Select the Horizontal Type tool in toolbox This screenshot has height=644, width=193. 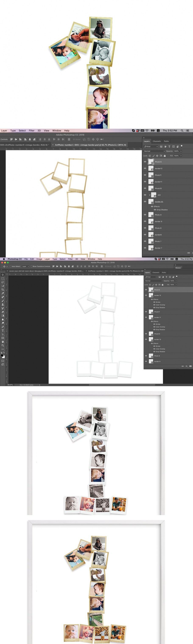[3, 330]
